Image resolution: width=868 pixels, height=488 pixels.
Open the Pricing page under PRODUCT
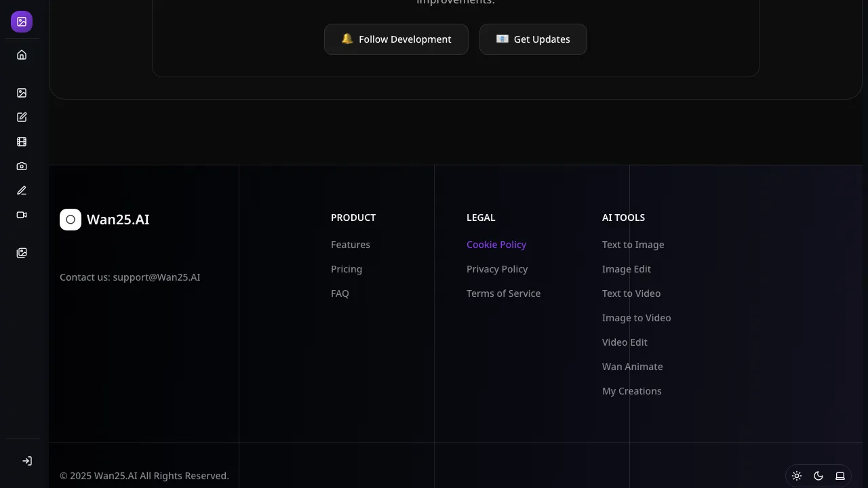347,269
